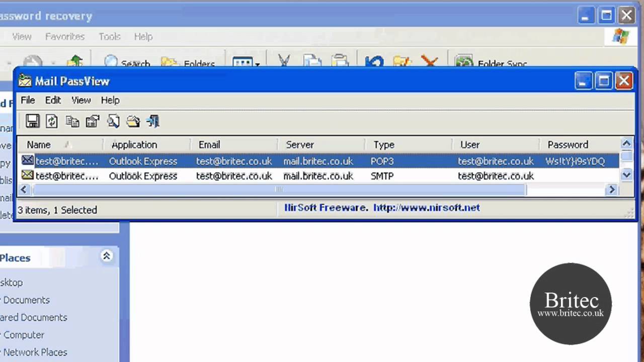Image resolution: width=644 pixels, height=362 pixels.
Task: Open the Favorites menu in the Explorer window
Action: [x=65, y=36]
